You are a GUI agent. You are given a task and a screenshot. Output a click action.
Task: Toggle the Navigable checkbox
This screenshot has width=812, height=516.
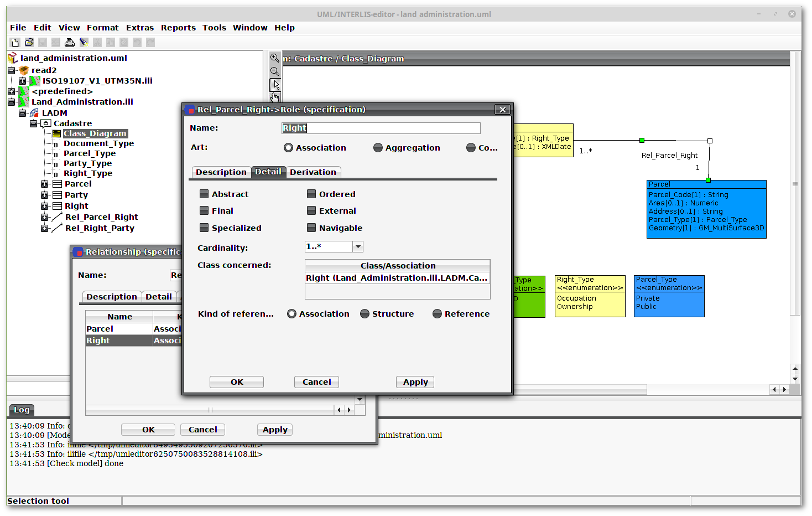[311, 228]
